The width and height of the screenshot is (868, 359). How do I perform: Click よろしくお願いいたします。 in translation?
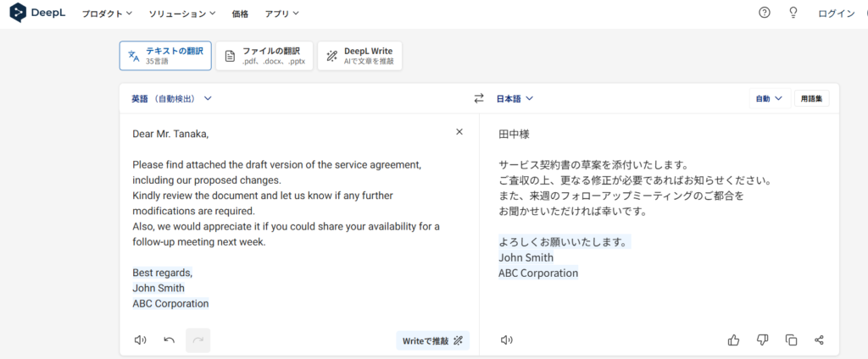(563, 241)
